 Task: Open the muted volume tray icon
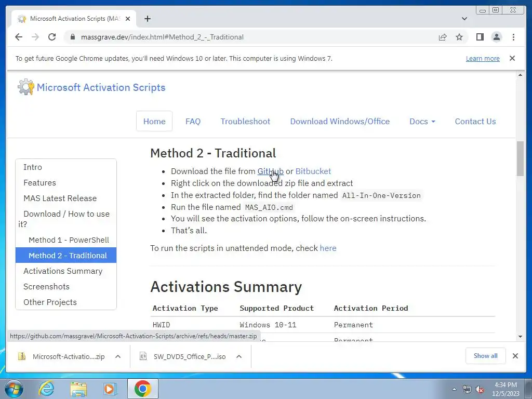pos(480,389)
